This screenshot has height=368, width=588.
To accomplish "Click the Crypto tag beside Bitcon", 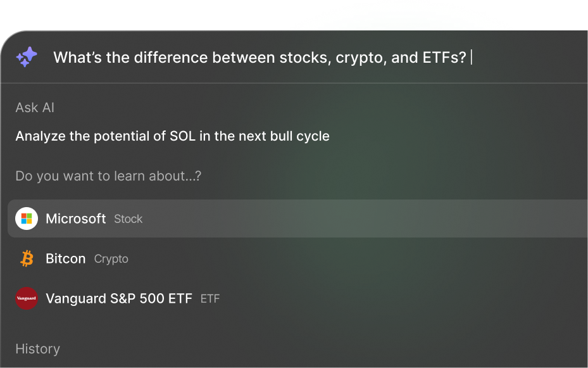I will coord(111,259).
